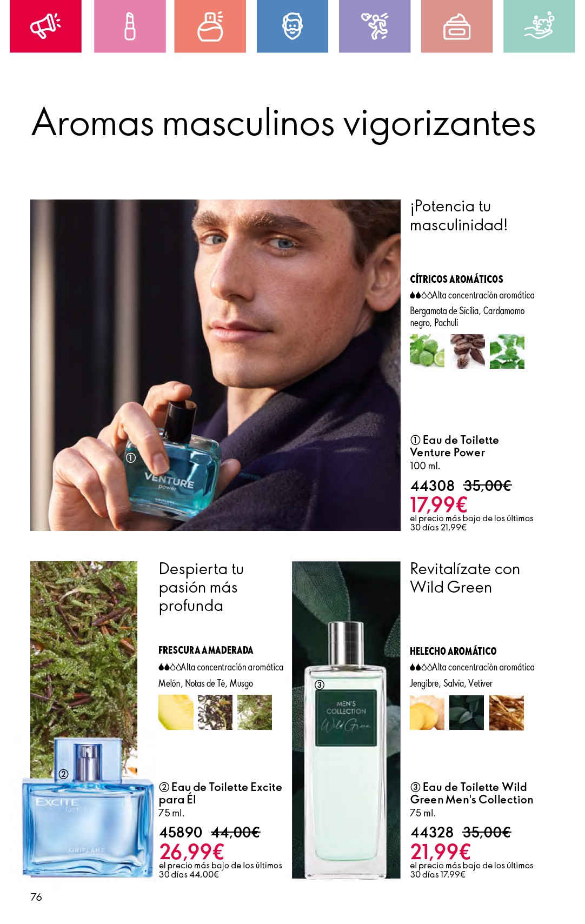Open Eau de Toilette Venture Power product title

pos(454,446)
